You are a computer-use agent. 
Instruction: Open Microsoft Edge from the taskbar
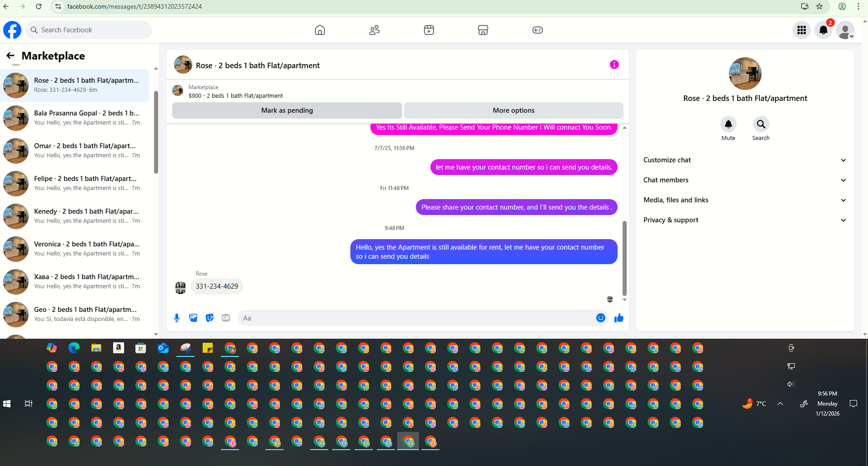pos(74,348)
